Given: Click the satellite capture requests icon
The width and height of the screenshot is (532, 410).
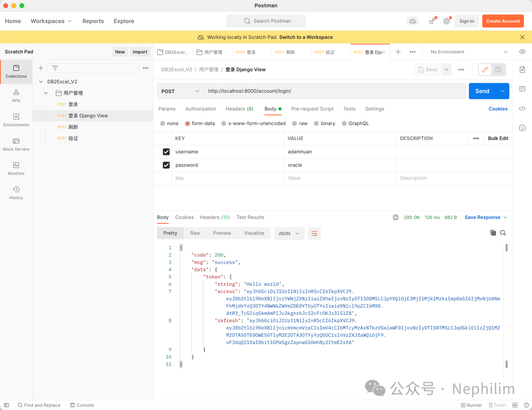Looking at the screenshot, I should point(432,21).
